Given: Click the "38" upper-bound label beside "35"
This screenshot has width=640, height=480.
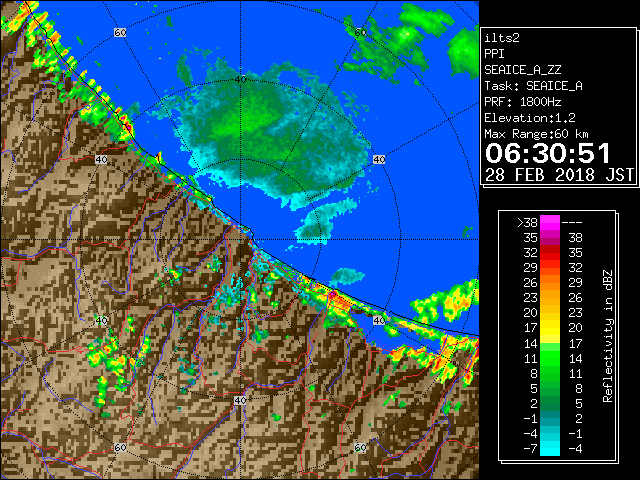Looking at the screenshot, I should [576, 238].
